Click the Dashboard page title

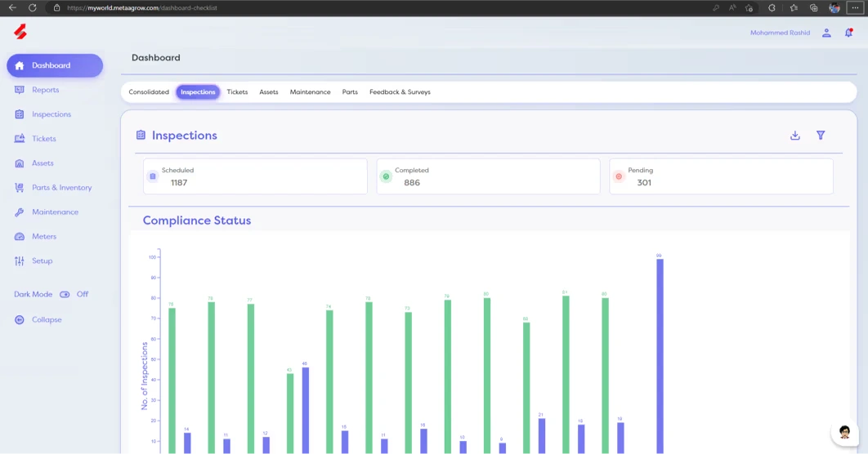[155, 57]
